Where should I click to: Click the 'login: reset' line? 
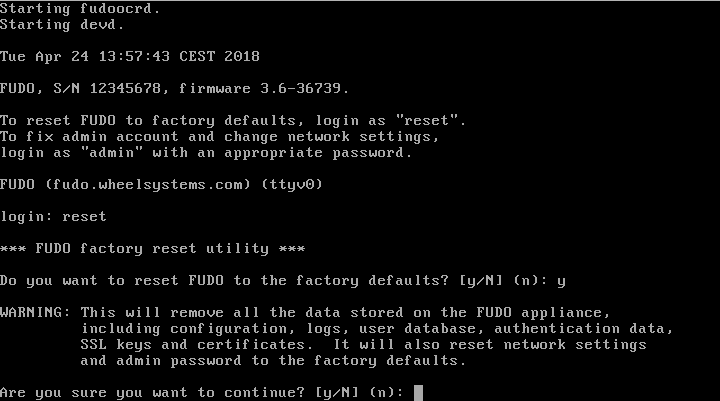pos(53,216)
